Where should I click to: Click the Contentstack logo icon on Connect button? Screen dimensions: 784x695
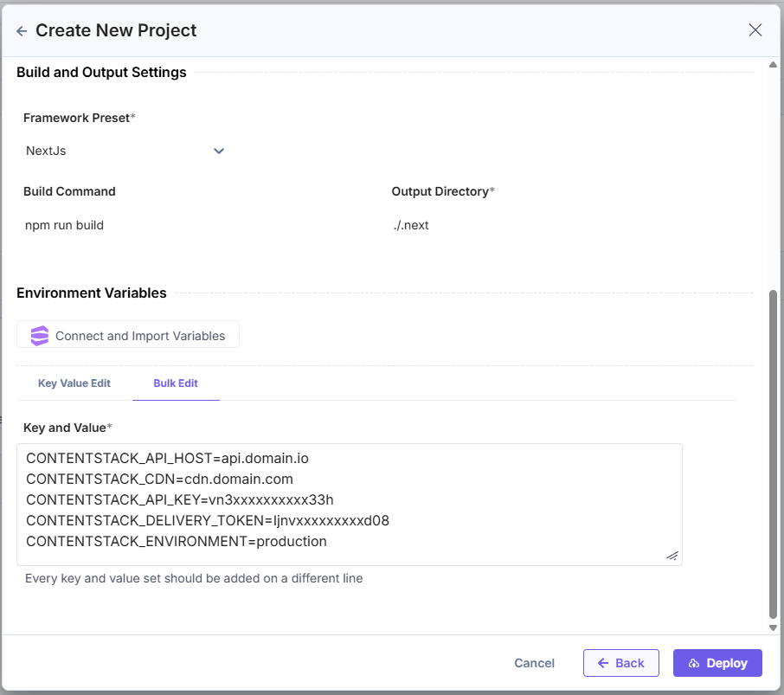[x=39, y=334]
